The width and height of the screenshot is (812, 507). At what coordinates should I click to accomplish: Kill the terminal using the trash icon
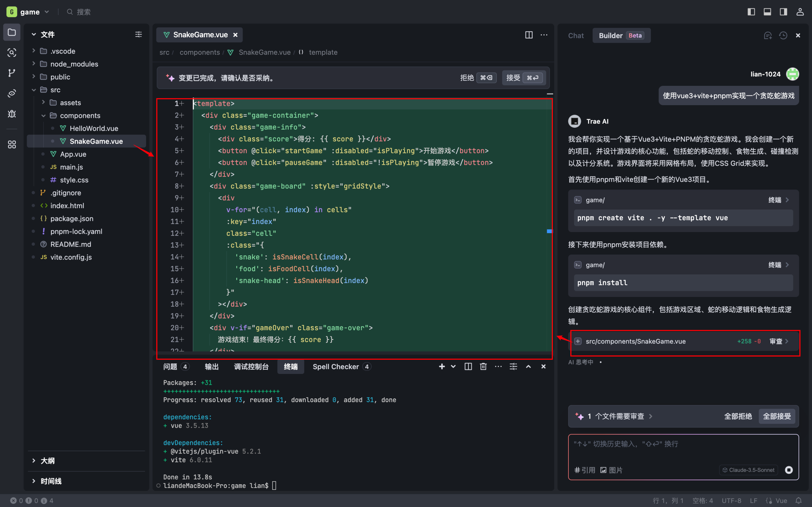coord(483,367)
